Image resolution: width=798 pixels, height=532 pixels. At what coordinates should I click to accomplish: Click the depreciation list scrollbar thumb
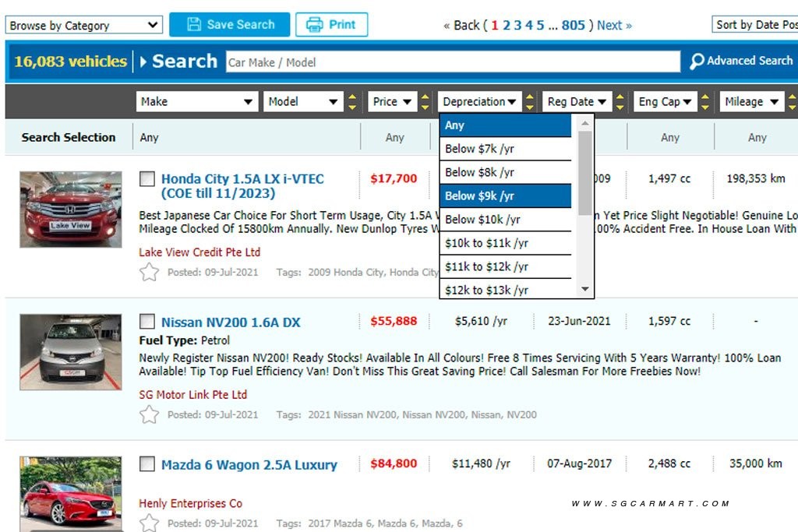(x=585, y=173)
